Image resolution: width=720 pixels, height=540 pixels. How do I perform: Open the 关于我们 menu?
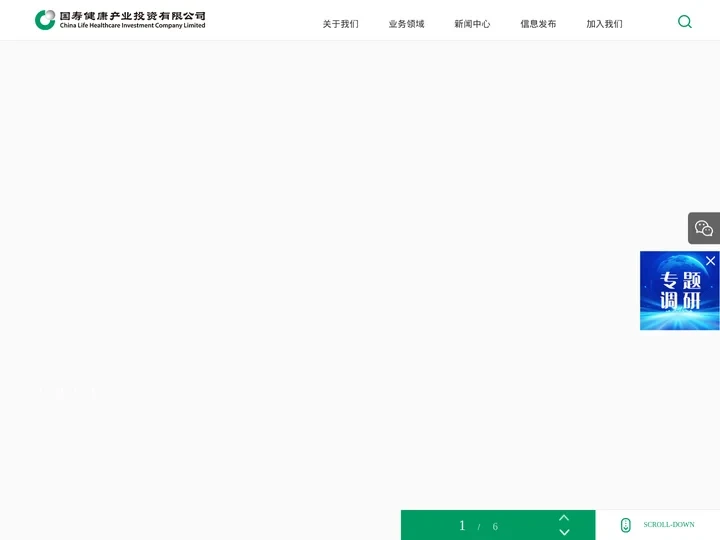point(340,24)
